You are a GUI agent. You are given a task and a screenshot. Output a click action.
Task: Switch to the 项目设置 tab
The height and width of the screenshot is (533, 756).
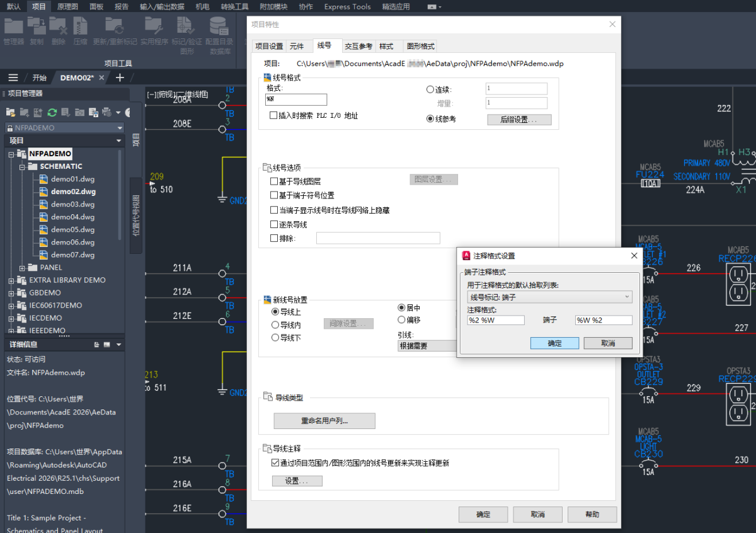point(269,46)
